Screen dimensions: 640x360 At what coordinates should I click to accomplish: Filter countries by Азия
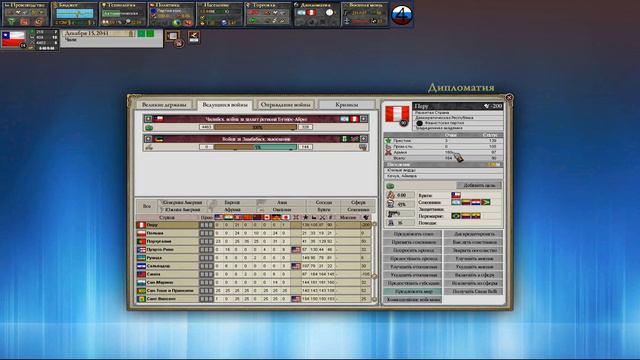282,202
